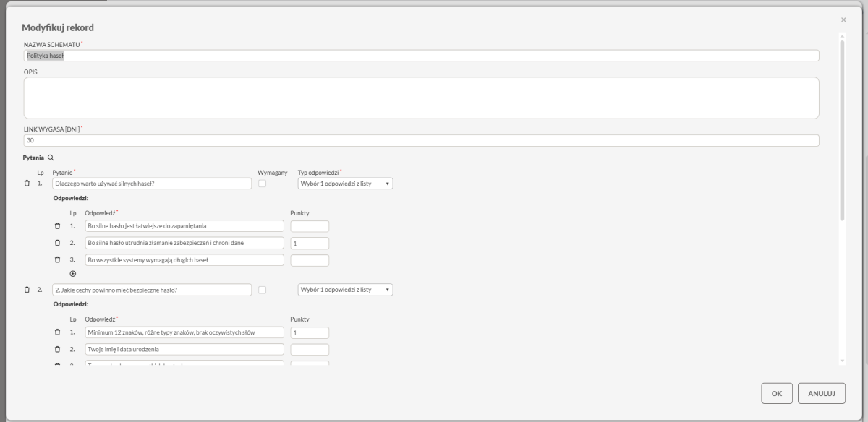Close the Modyfikuj rekord dialog with X

[x=843, y=20]
